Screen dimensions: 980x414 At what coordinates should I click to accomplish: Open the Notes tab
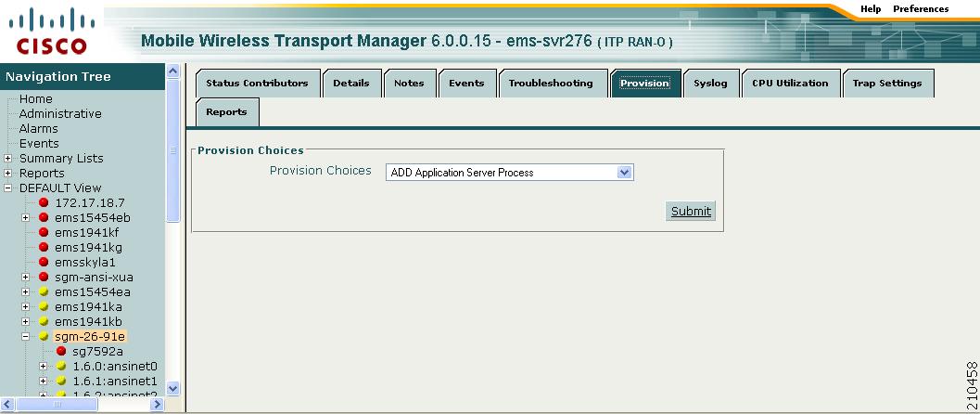click(x=409, y=84)
